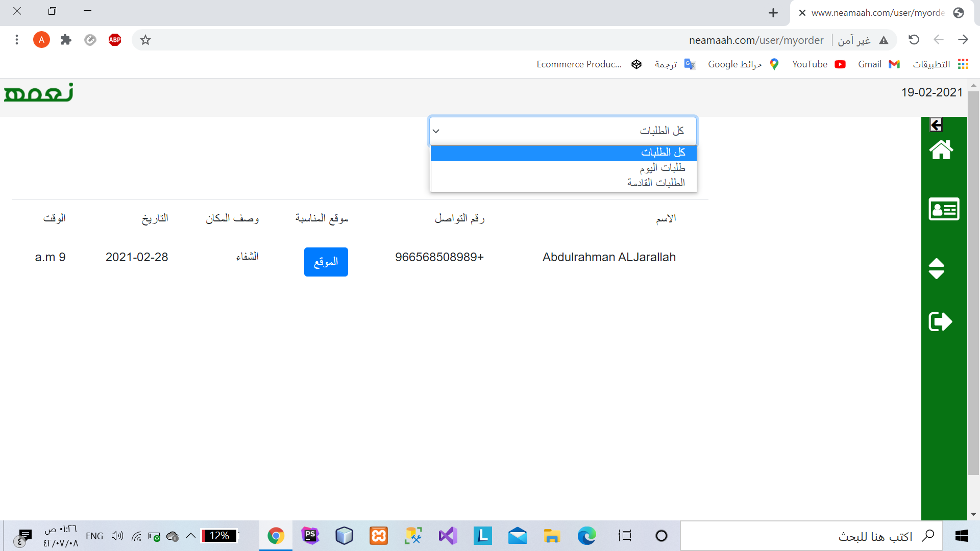Collapse the orders filter combo box
The width and height of the screenshot is (980, 551).
point(562,131)
